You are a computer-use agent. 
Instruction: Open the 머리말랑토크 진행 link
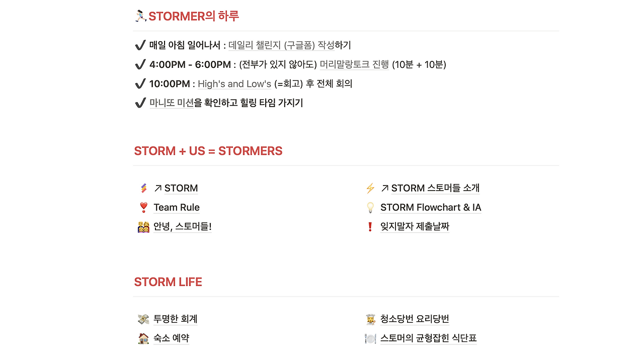[x=354, y=64]
